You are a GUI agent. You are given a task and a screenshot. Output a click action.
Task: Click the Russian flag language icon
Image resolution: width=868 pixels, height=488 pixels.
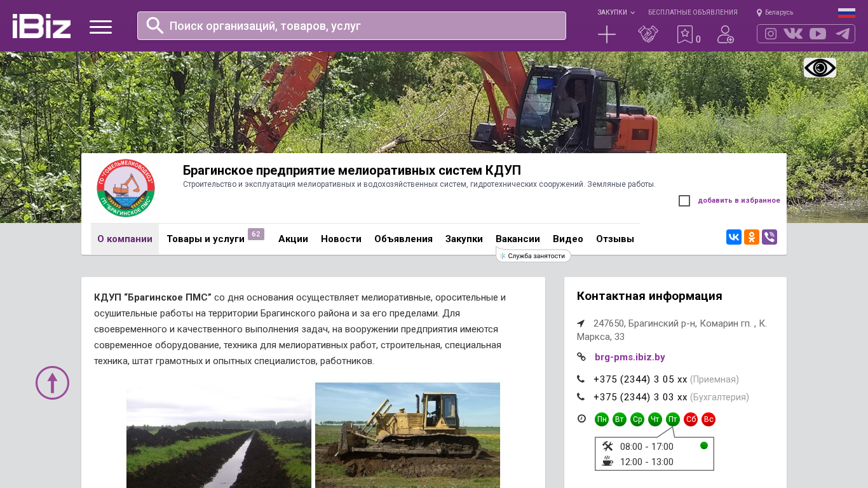pos(846,13)
